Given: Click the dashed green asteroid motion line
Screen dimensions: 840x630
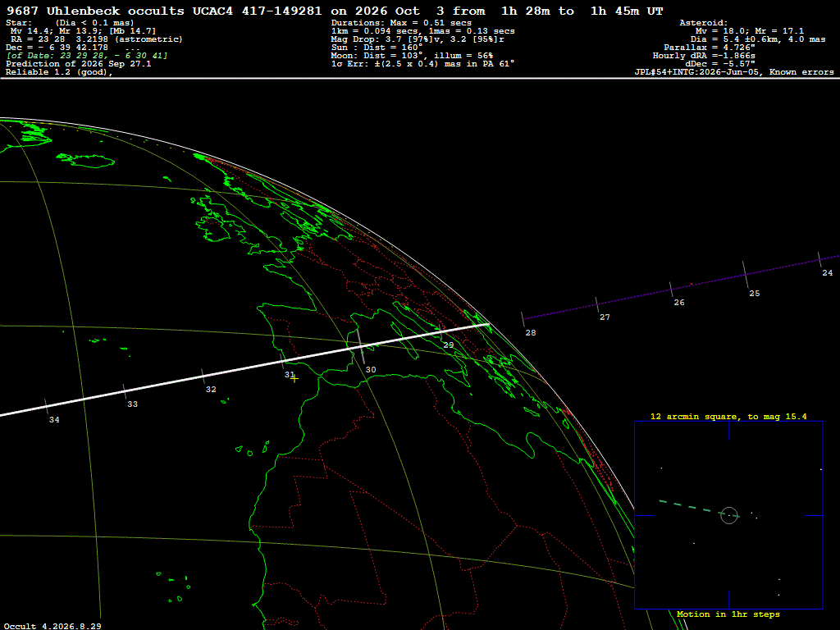Looking at the screenshot, I should (691, 507).
